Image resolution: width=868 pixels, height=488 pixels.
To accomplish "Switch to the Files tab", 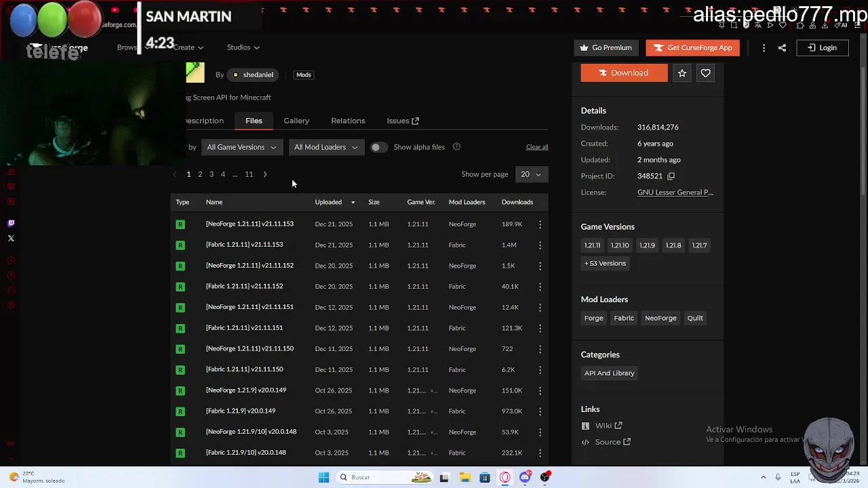I will pos(254,121).
